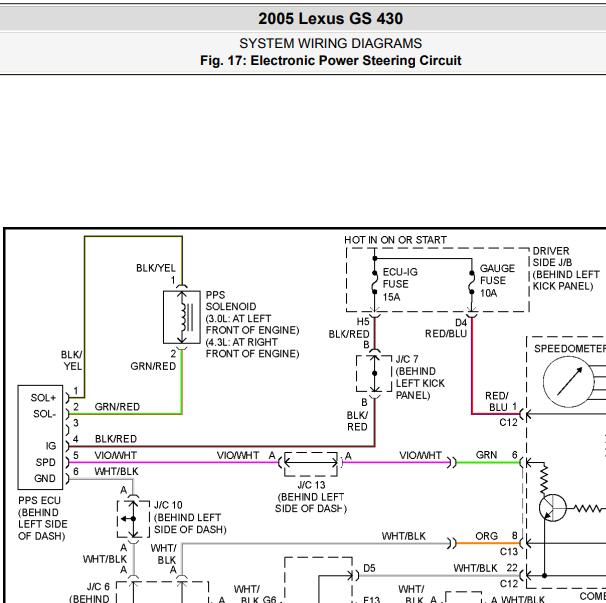Click the 'PPS ECU' component label
The height and width of the screenshot is (603, 606).
(x=39, y=501)
